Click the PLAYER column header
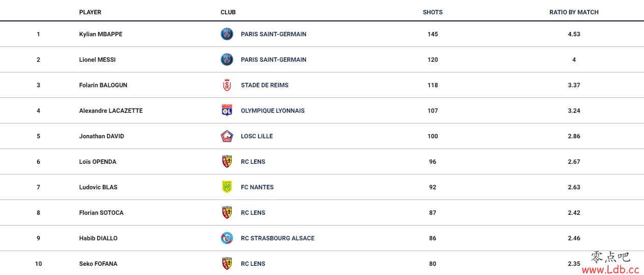 (x=90, y=12)
